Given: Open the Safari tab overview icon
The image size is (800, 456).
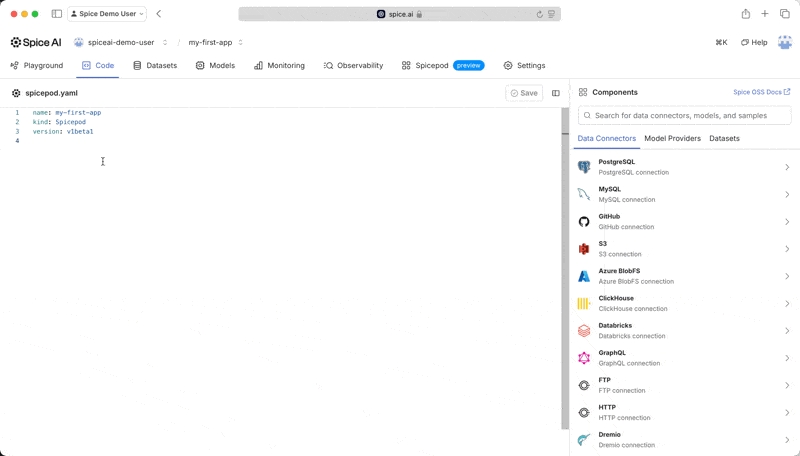Looking at the screenshot, I should [x=785, y=14].
